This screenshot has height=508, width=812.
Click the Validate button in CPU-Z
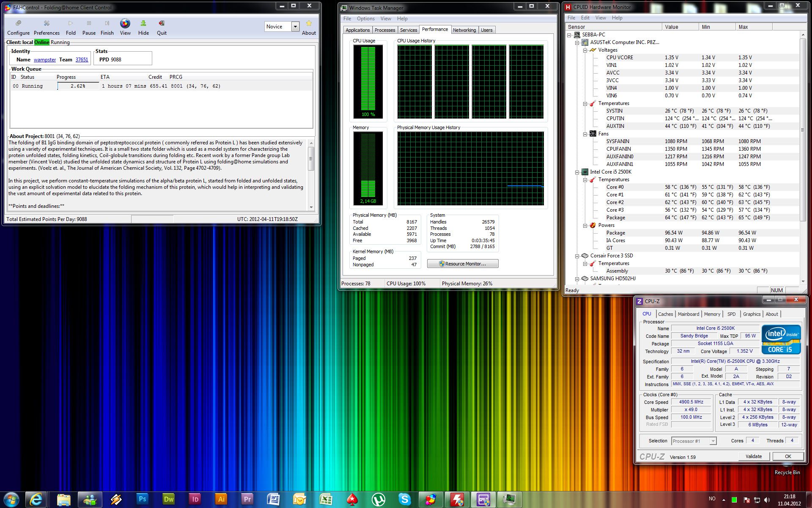click(754, 456)
